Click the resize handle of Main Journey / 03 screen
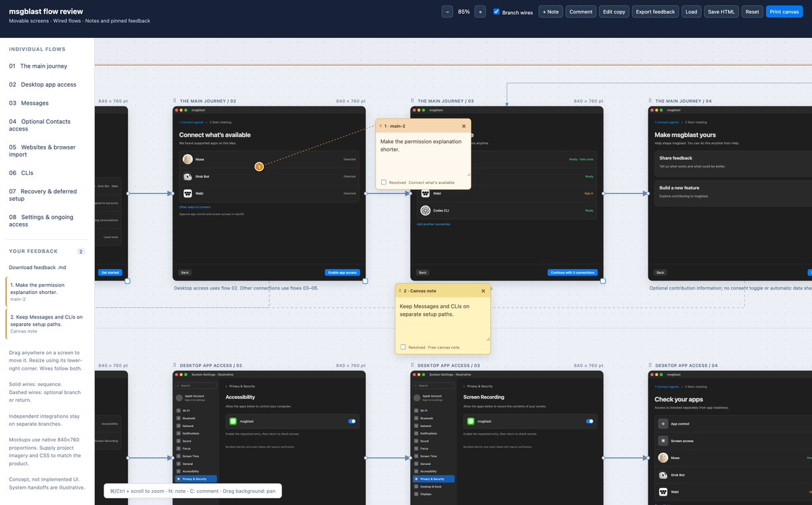This screenshot has height=505, width=812. coord(603,281)
